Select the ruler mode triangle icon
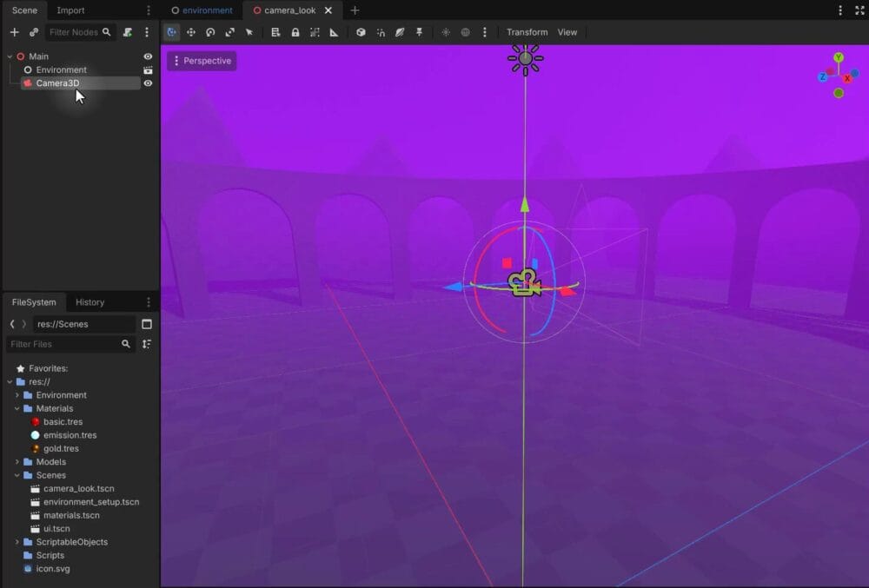The image size is (869, 588). pyautogui.click(x=335, y=32)
